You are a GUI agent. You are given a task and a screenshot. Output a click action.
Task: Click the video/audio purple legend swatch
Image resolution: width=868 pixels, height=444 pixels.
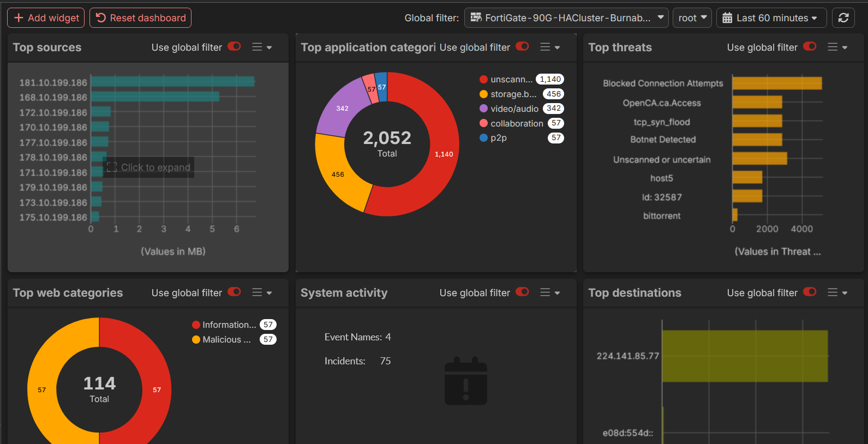pyautogui.click(x=483, y=109)
